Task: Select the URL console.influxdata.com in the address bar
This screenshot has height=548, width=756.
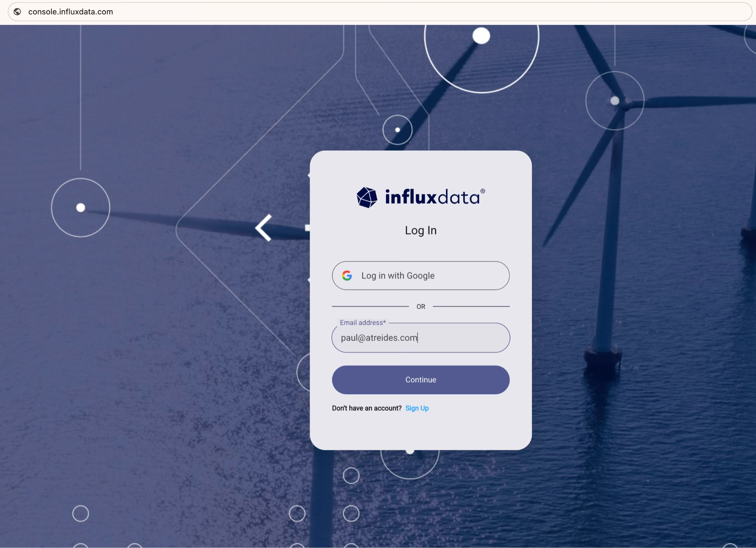Action: pyautogui.click(x=70, y=12)
